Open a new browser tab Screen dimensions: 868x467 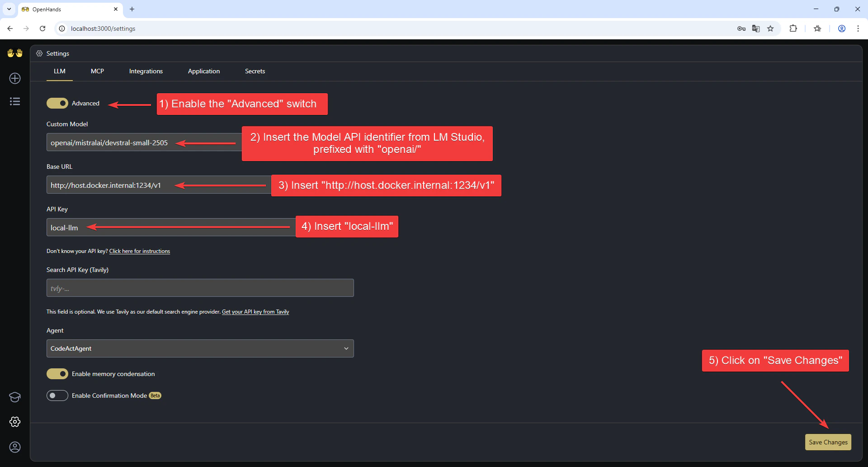pos(132,9)
